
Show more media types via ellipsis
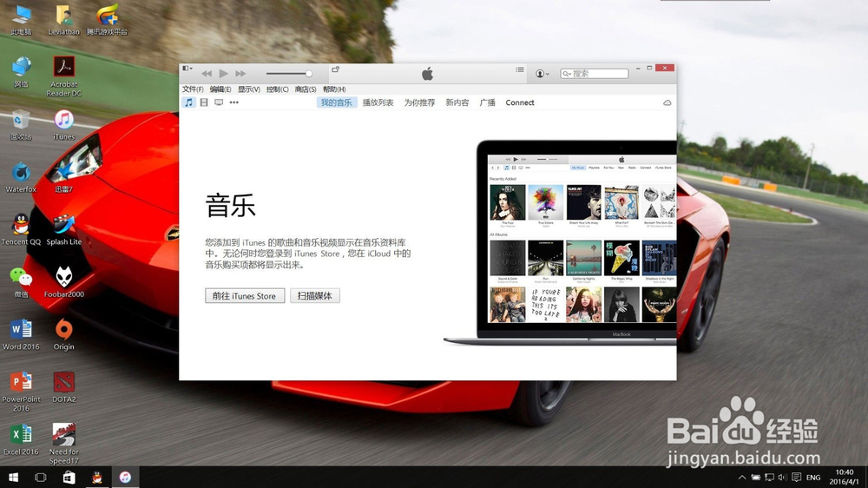pyautogui.click(x=234, y=102)
